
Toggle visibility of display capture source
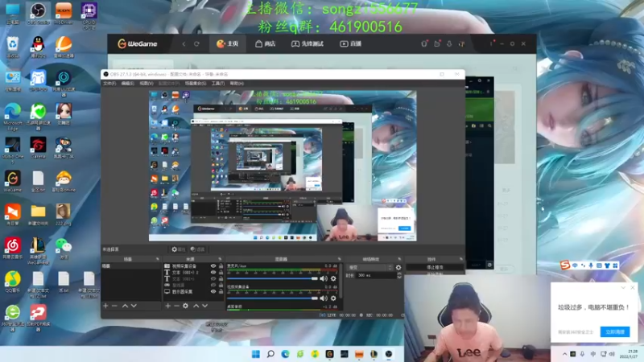(x=213, y=291)
